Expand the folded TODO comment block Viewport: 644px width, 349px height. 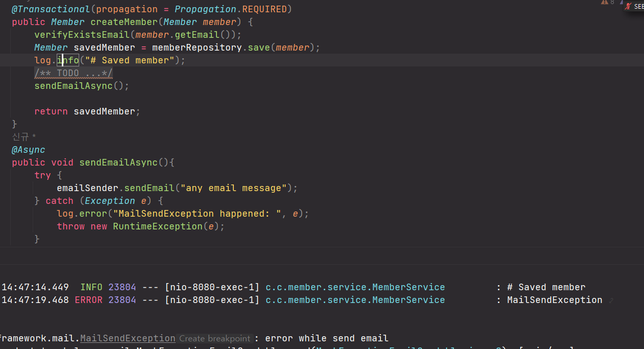click(74, 73)
